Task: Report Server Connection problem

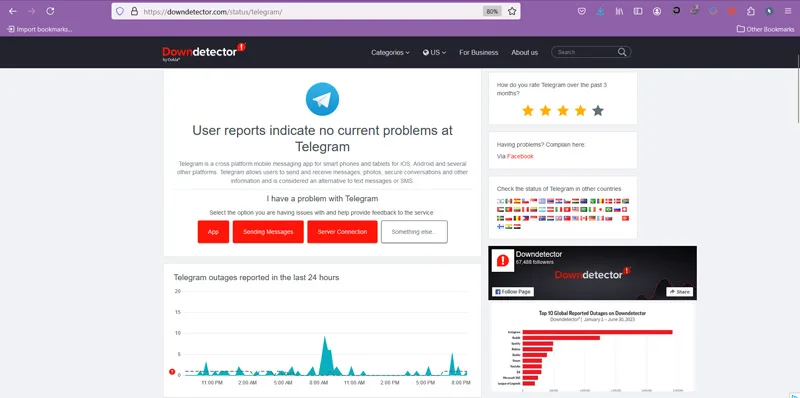Action: pyautogui.click(x=342, y=232)
